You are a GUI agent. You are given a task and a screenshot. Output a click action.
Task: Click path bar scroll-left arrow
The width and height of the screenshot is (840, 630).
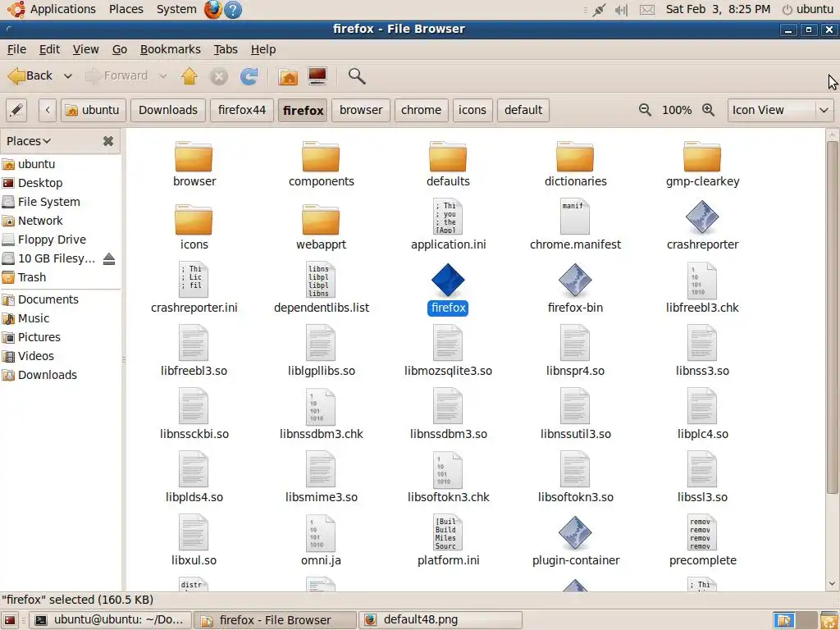(48, 111)
